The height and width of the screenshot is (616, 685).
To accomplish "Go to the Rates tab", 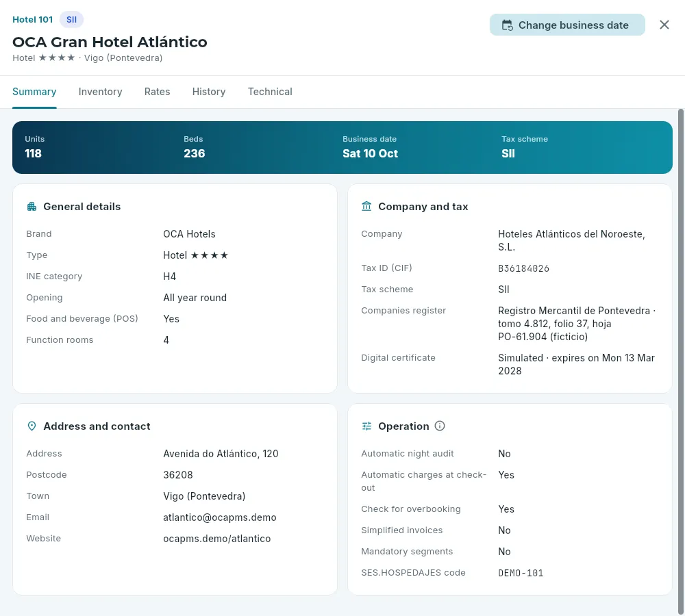I will click(x=158, y=92).
